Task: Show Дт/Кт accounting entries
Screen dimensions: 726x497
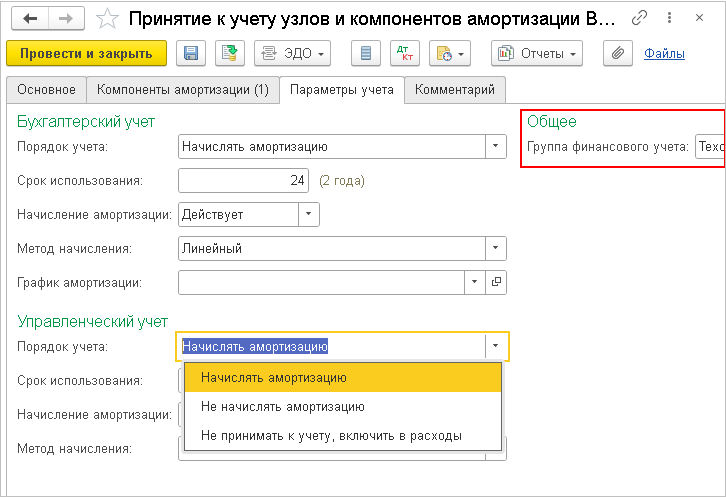Action: [406, 54]
